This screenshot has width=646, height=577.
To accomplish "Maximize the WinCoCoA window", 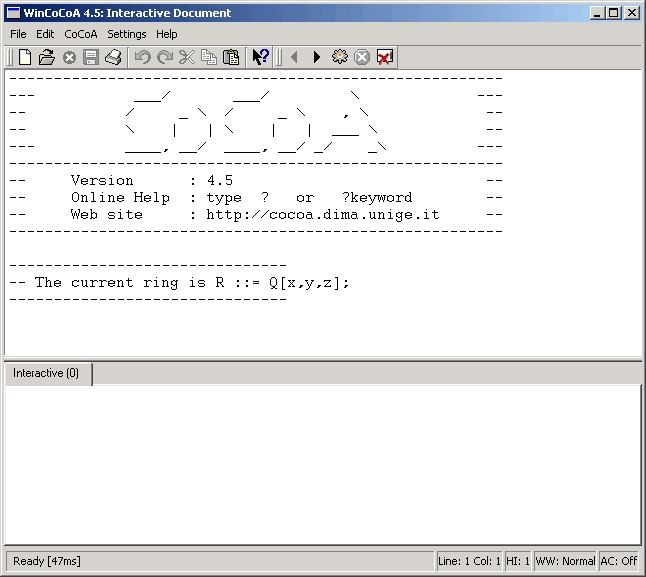I will tap(613, 13).
